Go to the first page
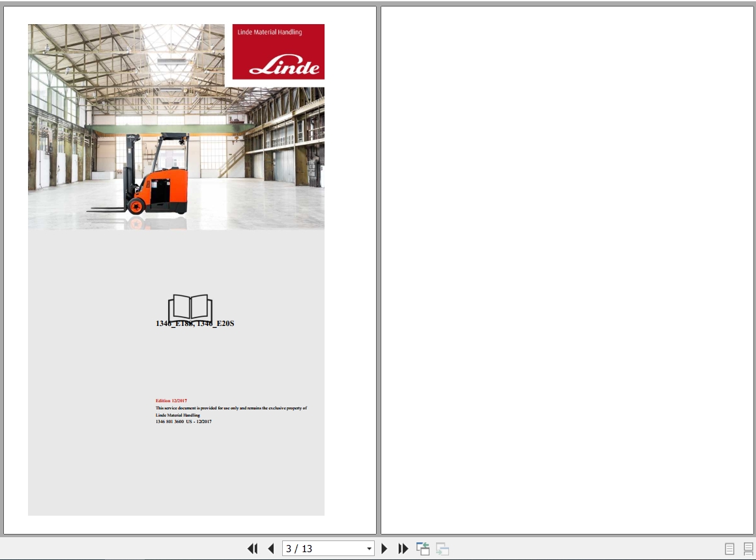Viewport: 756px width, 560px height. (252, 548)
